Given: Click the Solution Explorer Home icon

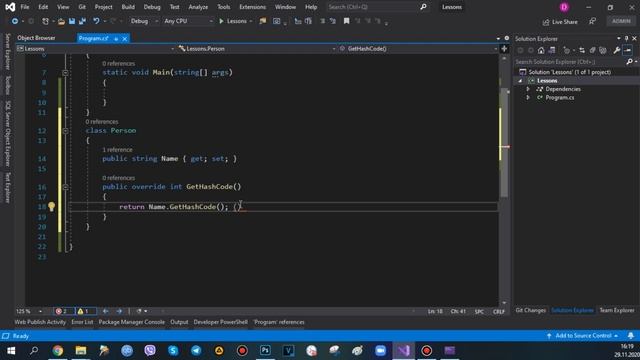Looking at the screenshot, I should point(541,51).
